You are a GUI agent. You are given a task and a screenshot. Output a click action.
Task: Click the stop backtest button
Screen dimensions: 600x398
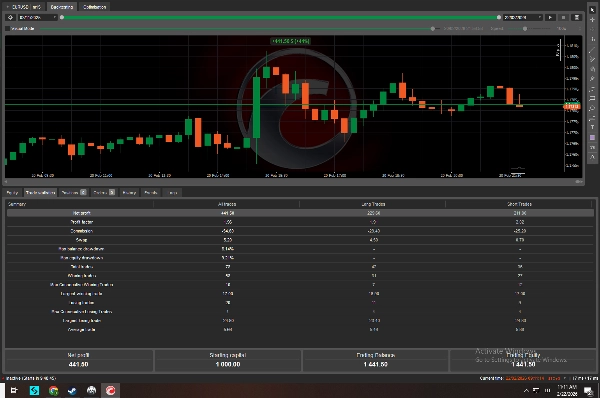[x=563, y=18]
